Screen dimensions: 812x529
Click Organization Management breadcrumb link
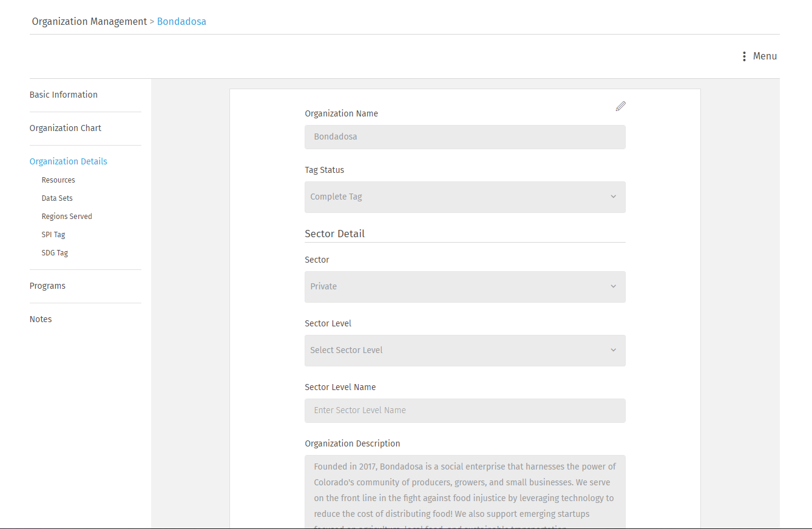pos(89,21)
